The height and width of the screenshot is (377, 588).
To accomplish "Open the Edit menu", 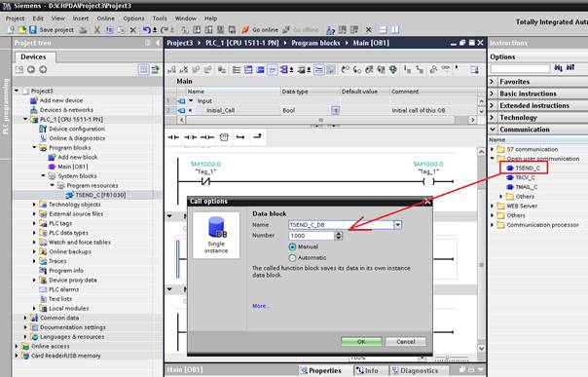I will tap(38, 18).
